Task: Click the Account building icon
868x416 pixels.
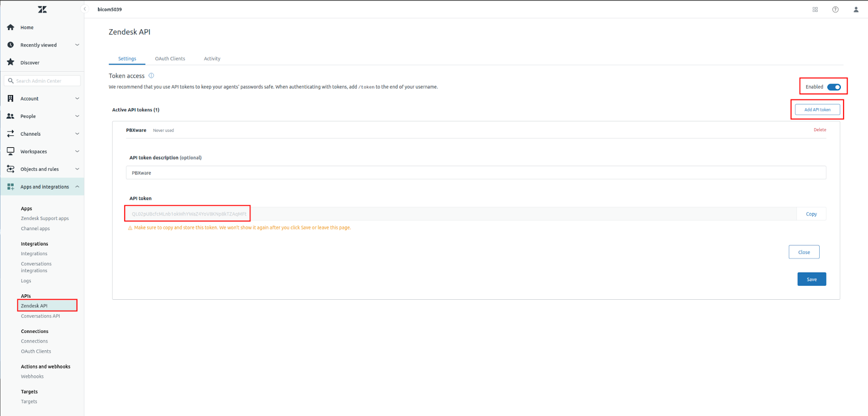Action: 10,98
